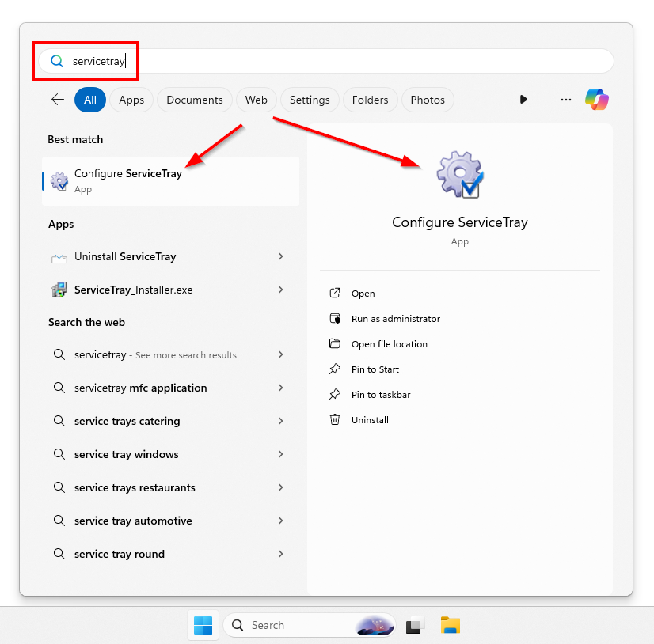
Task: Click the Uninstall ServiceTray icon
Action: pos(59,256)
